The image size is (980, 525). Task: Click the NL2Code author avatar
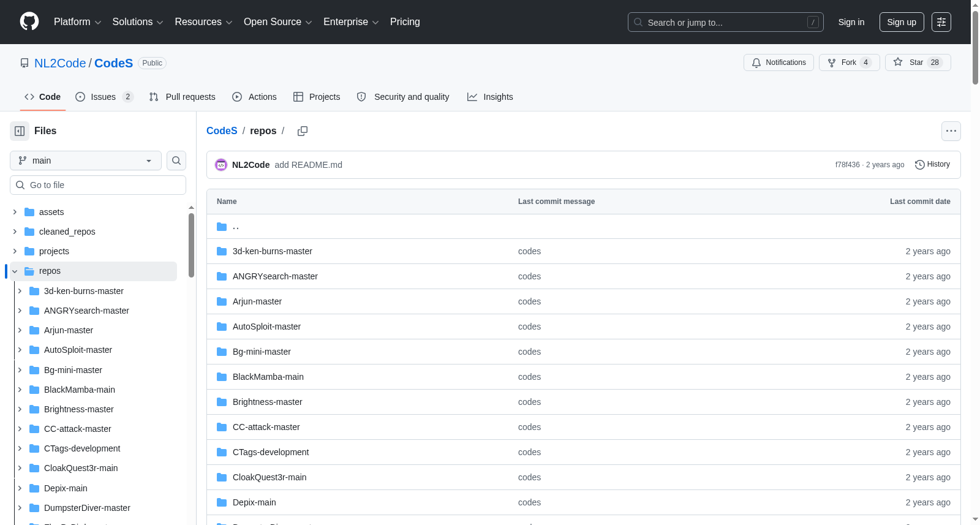pyautogui.click(x=221, y=165)
